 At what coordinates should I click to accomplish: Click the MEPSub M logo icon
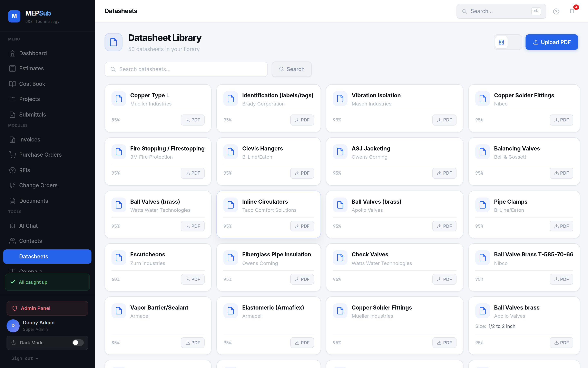tap(14, 16)
